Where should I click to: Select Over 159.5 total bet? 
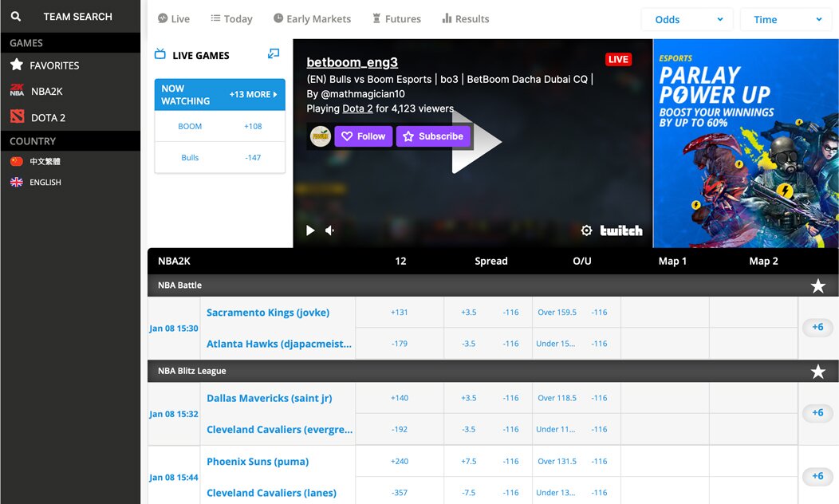577,313
